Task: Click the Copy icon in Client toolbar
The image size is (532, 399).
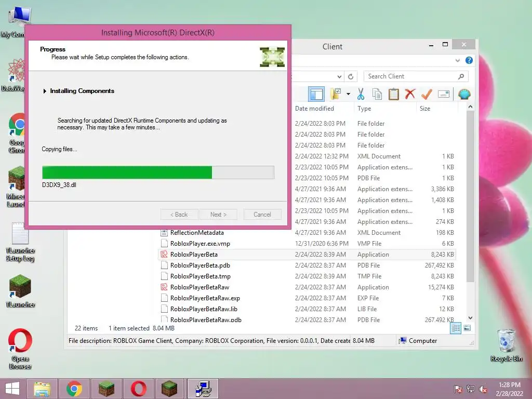Action: click(377, 94)
